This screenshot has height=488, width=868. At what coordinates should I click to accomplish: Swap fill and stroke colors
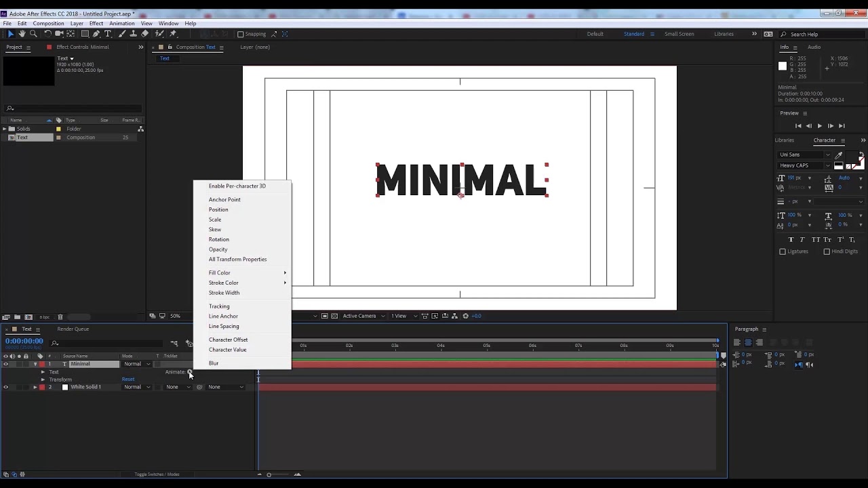point(861,154)
